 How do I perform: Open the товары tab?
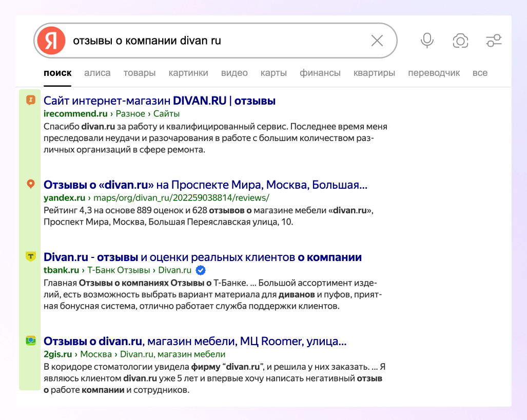point(140,73)
